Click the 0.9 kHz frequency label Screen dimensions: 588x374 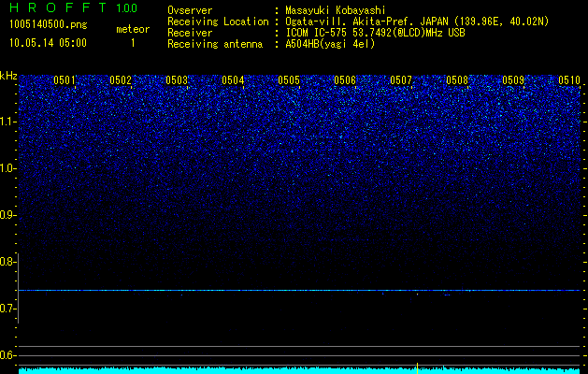pos(8,215)
